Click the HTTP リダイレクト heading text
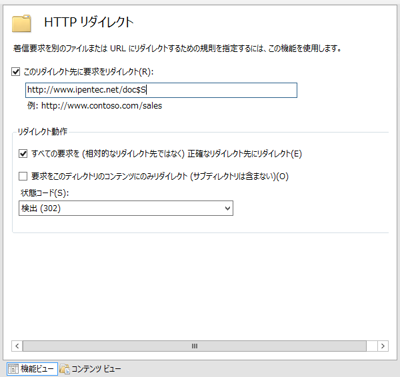The height and width of the screenshot is (377, 400). pyautogui.click(x=89, y=22)
